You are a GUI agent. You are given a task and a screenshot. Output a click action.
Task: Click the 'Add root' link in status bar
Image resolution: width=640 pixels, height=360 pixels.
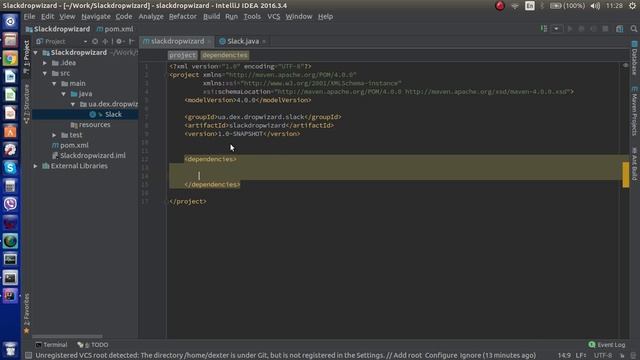408,355
